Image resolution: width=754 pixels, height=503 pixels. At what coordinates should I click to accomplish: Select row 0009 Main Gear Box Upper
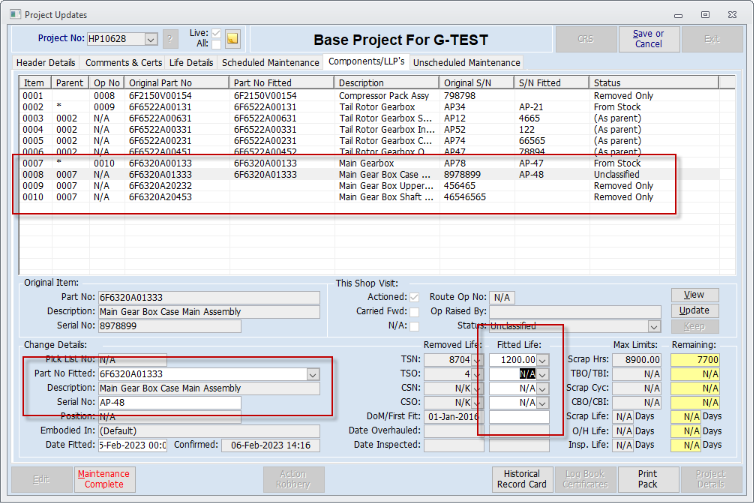pyautogui.click(x=369, y=186)
